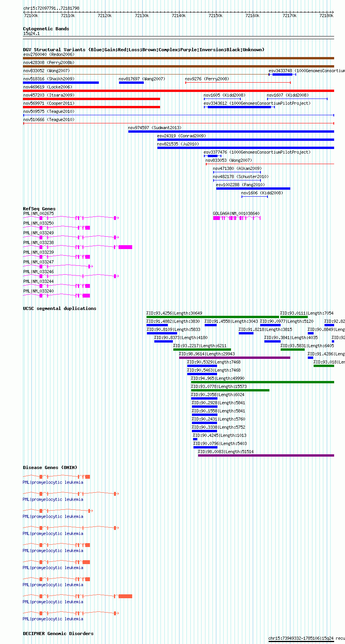Screen dimensions: 345x644
Task: Open the Disease Genes (OMIM) track title
Action: click(50, 467)
